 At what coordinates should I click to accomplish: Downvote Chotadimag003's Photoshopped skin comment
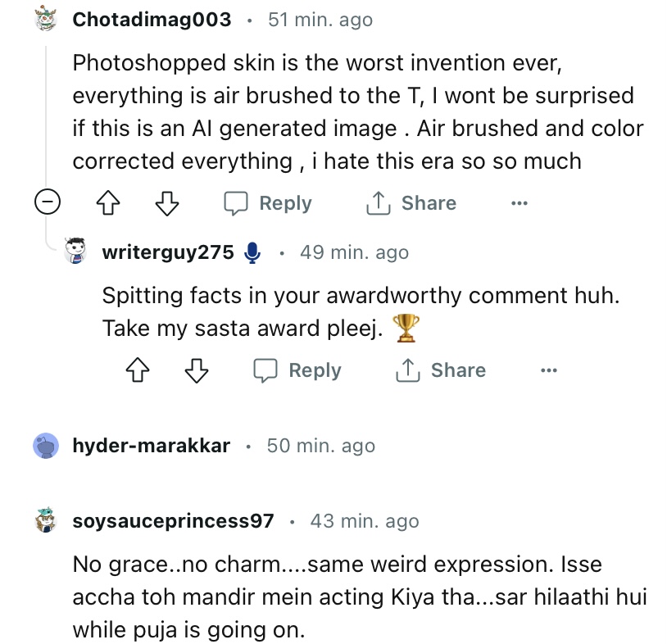click(167, 203)
